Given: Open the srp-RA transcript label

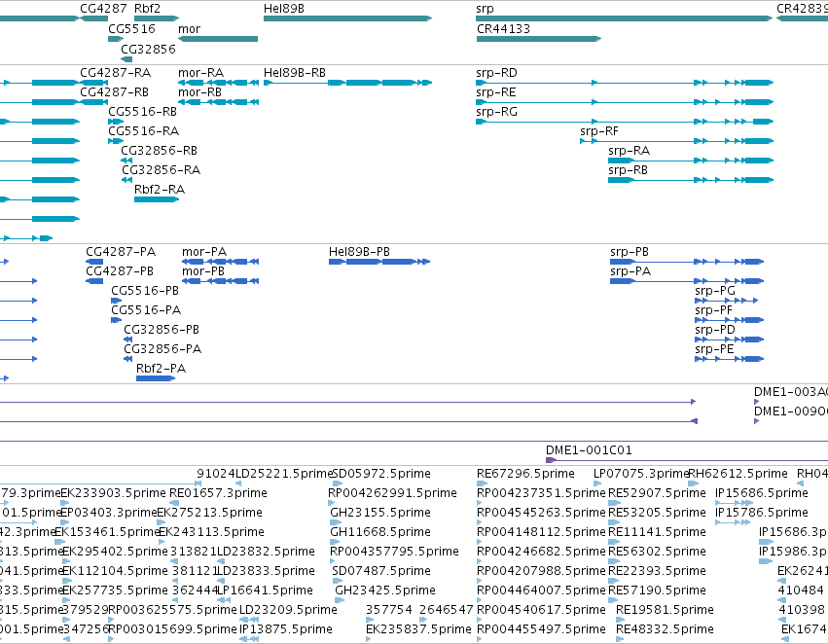Looking at the screenshot, I should point(629,151).
